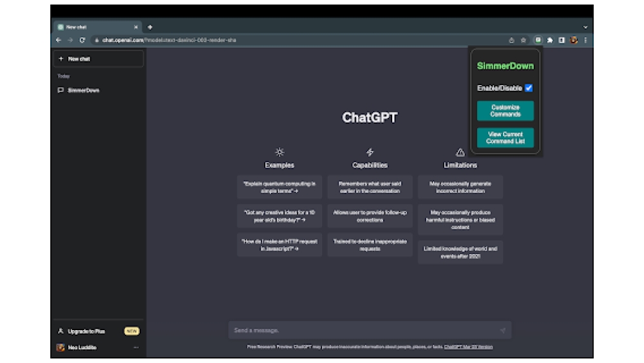The width and height of the screenshot is (644, 363).
Task: Toggle the browser side panel icon
Action: tap(562, 40)
